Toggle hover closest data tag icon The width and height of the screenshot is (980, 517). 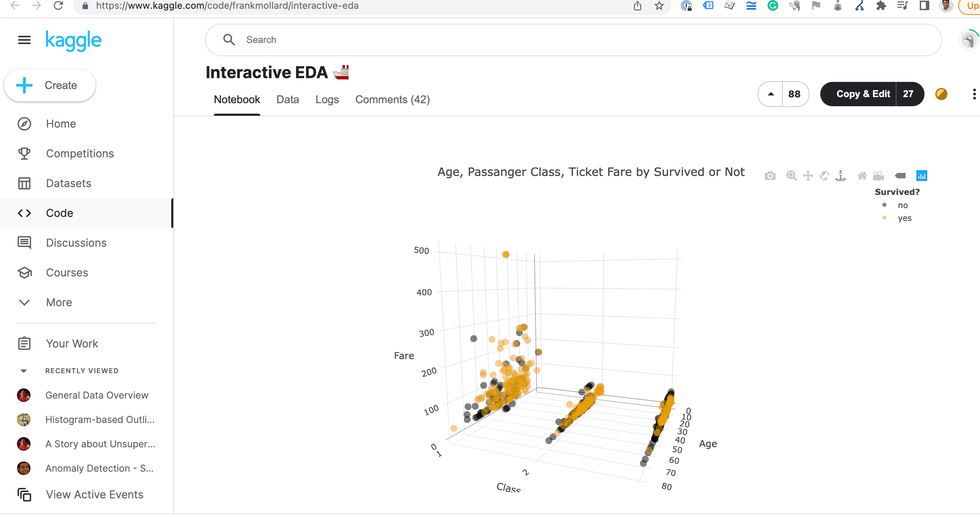coord(900,176)
